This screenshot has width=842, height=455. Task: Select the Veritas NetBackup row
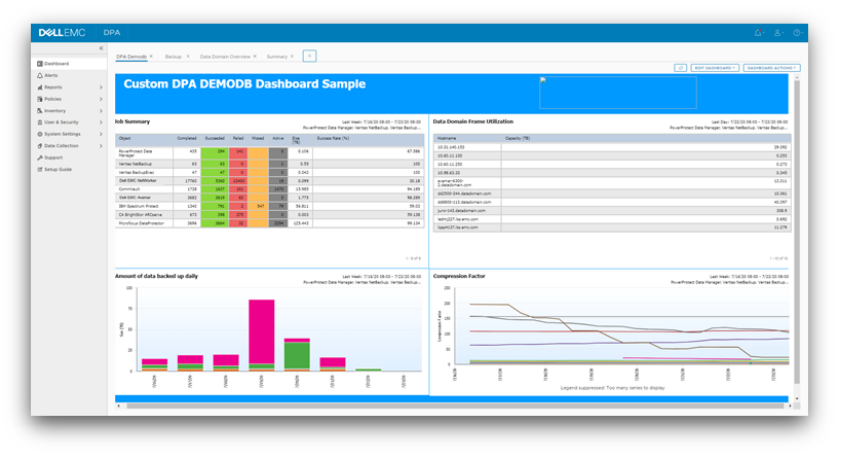point(269,164)
